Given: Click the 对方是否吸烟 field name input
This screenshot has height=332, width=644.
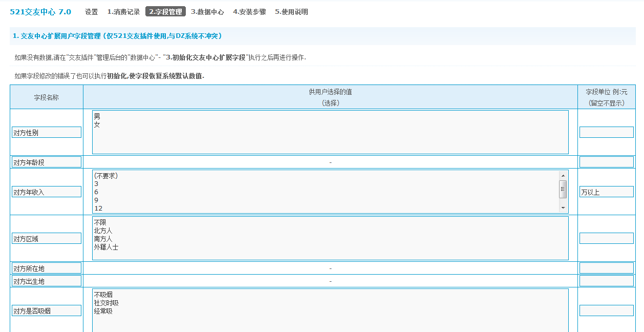Looking at the screenshot, I should [47, 310].
